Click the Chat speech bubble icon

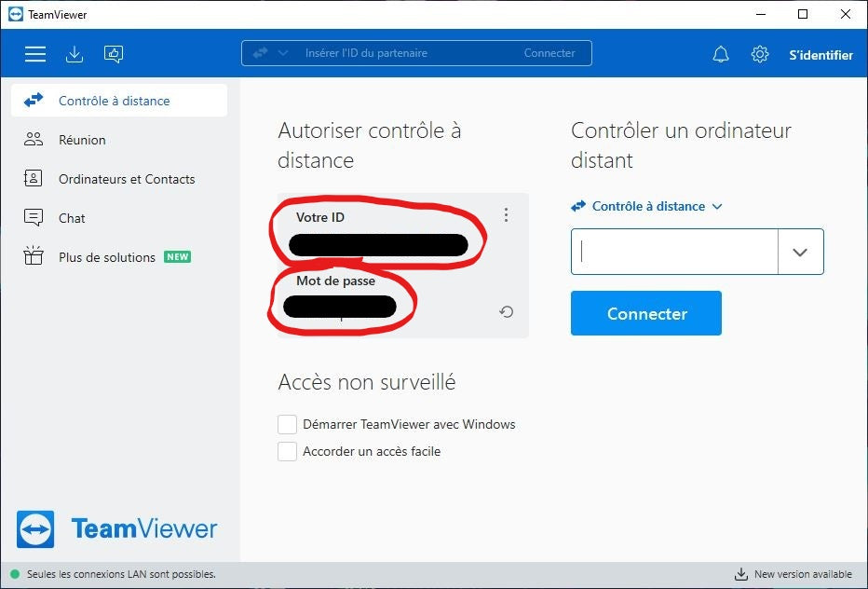[34, 217]
